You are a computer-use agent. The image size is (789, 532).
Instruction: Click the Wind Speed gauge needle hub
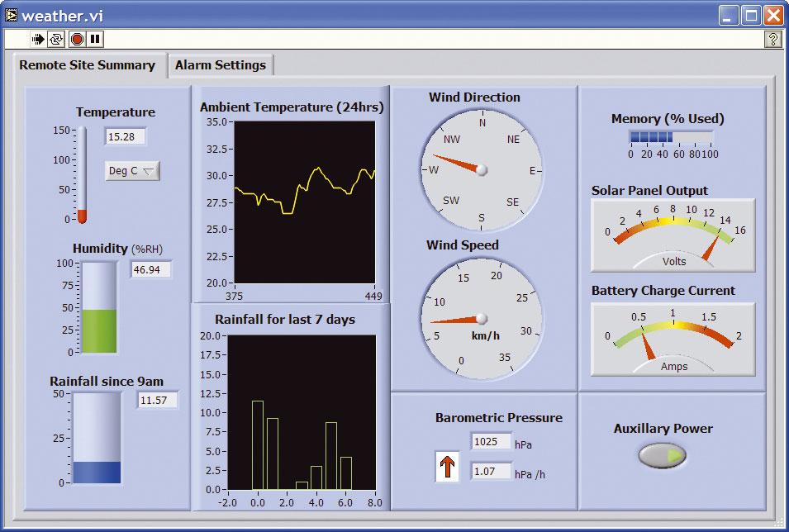pyautogui.click(x=482, y=319)
